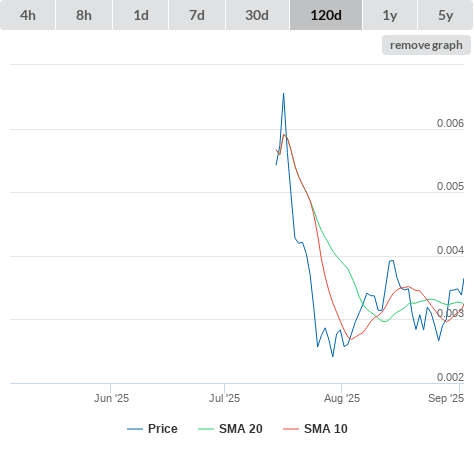Click the Jun '25 axis label
This screenshot has width=474, height=455.
pos(111,398)
